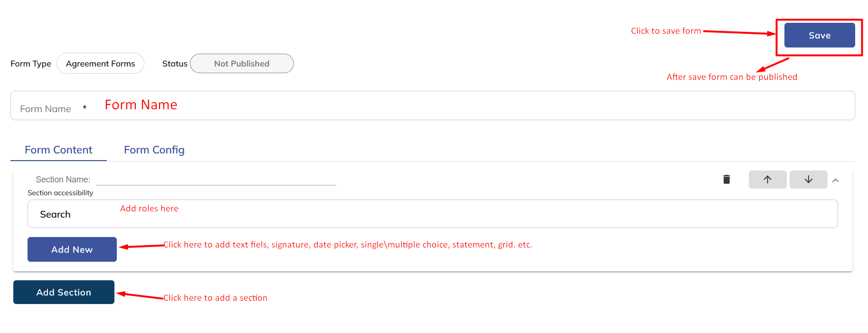Click the Form Type label

coord(31,64)
